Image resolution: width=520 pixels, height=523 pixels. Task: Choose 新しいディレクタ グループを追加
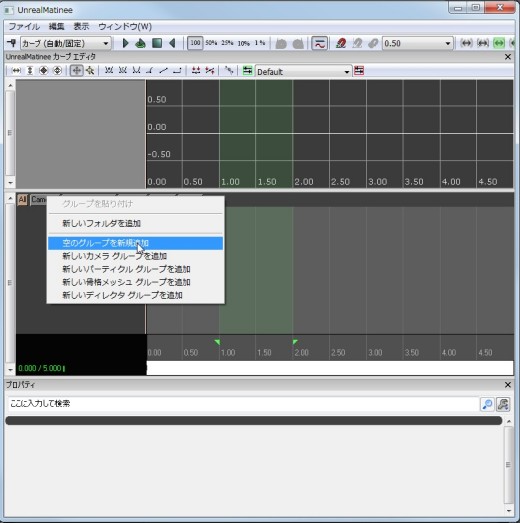135,295
